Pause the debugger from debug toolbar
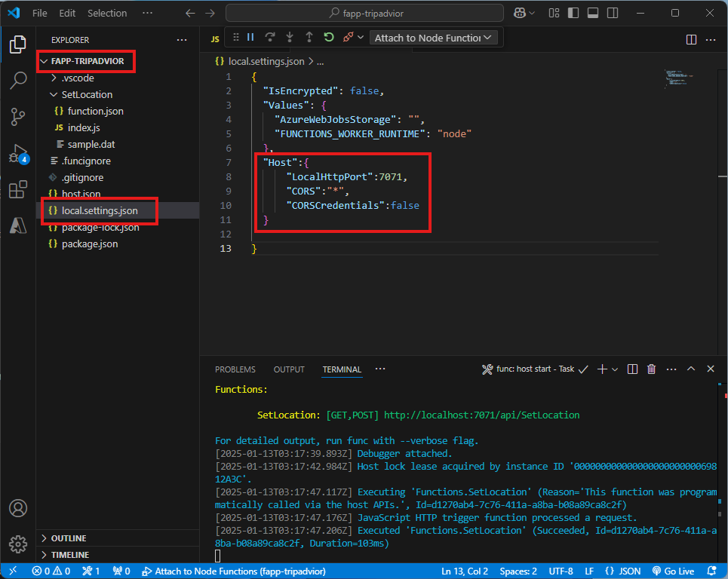Screen dimensions: 728x579 coord(250,37)
